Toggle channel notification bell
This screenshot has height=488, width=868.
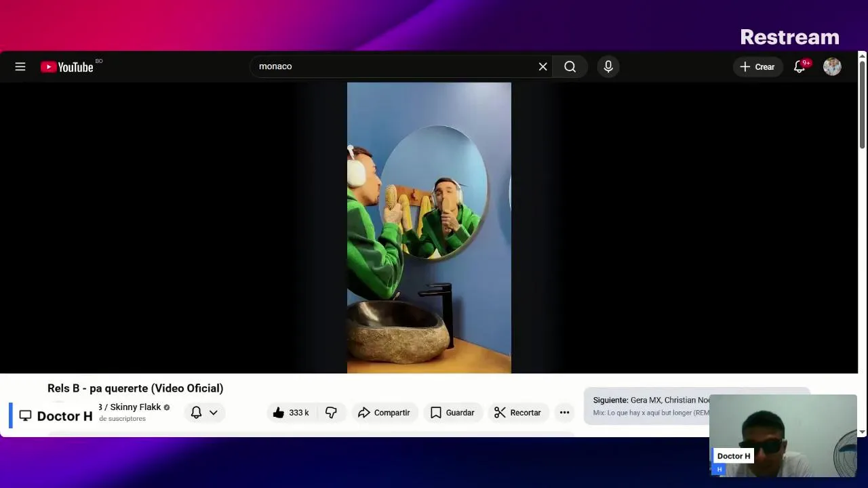click(x=196, y=412)
